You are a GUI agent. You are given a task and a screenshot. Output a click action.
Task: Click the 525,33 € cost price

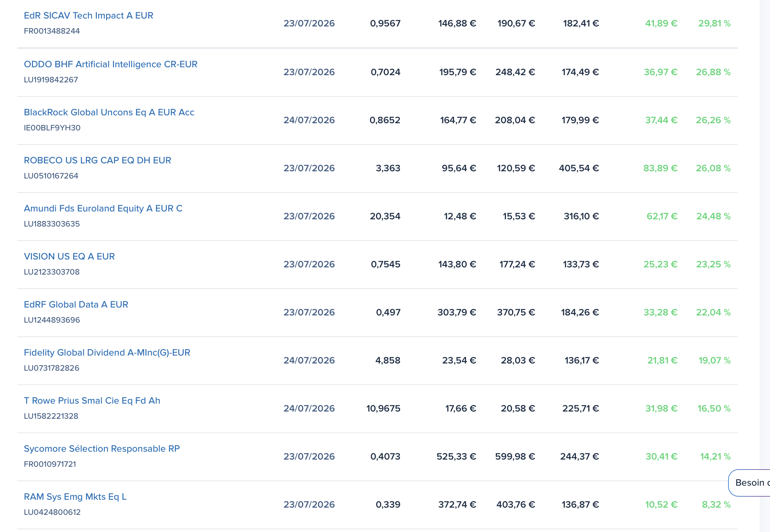click(456, 456)
